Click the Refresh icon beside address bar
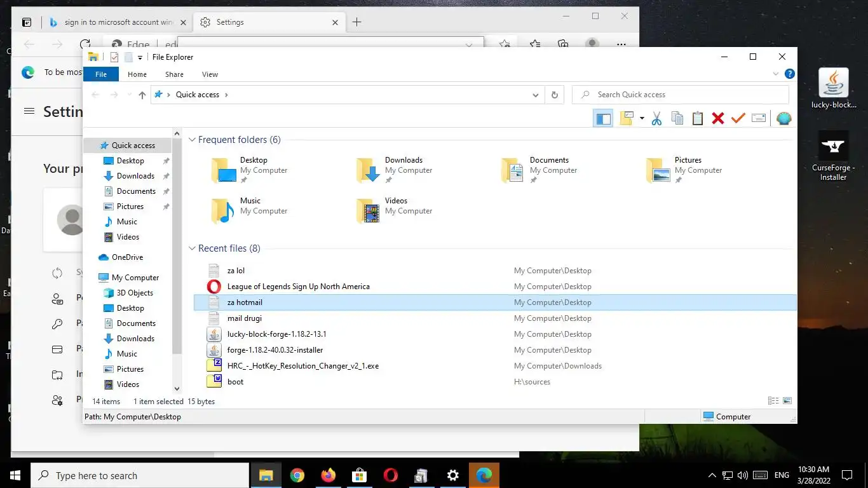This screenshot has width=868, height=488. click(554, 95)
